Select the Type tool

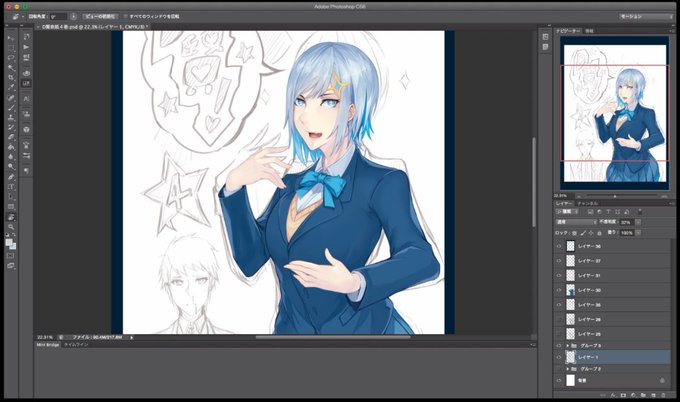tap(11, 187)
